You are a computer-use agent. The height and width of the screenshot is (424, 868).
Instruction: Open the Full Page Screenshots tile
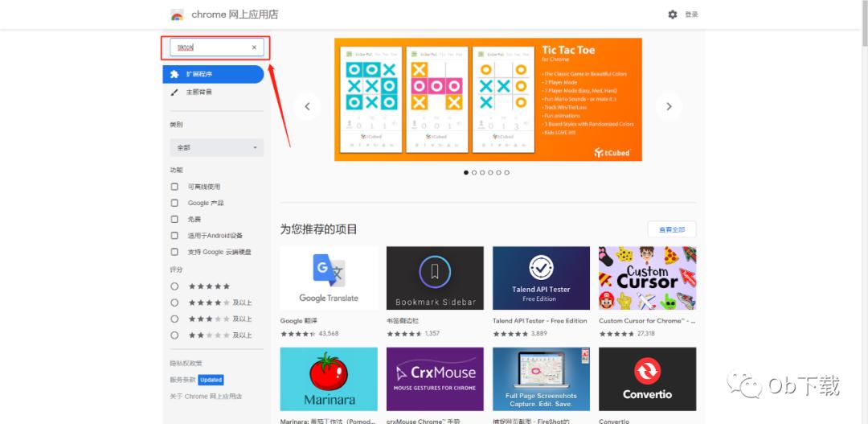click(542, 379)
